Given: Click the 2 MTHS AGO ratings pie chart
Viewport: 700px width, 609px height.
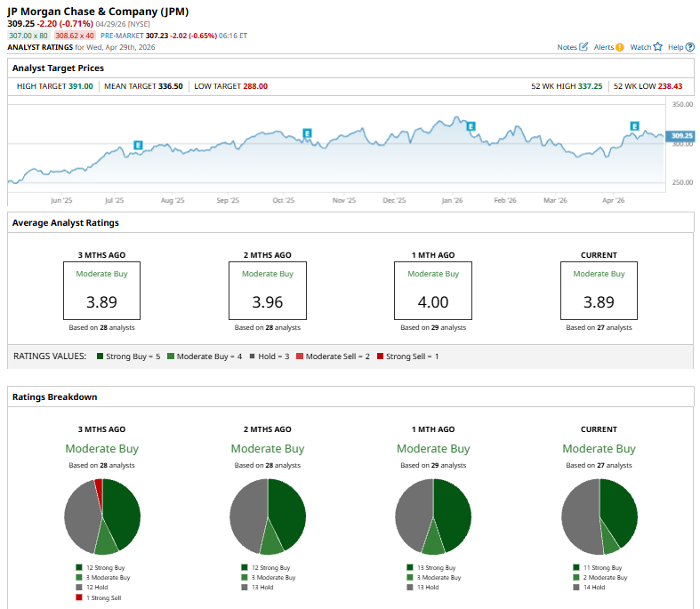Looking at the screenshot, I should 268,516.
